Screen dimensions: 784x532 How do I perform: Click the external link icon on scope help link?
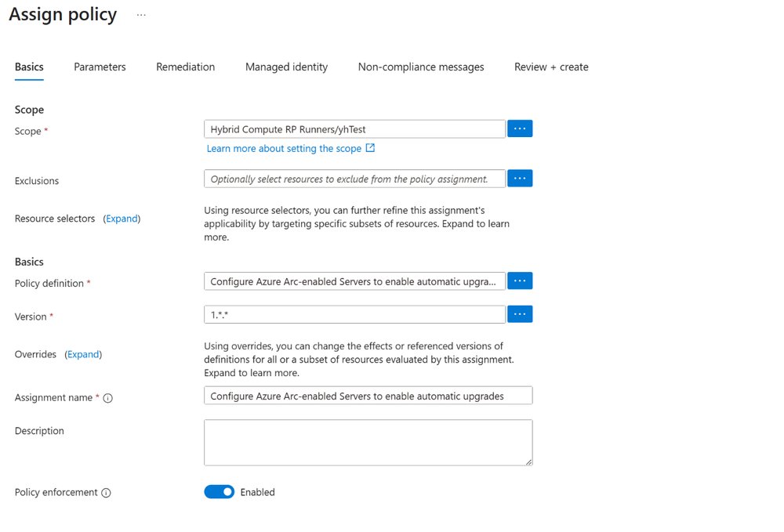371,148
